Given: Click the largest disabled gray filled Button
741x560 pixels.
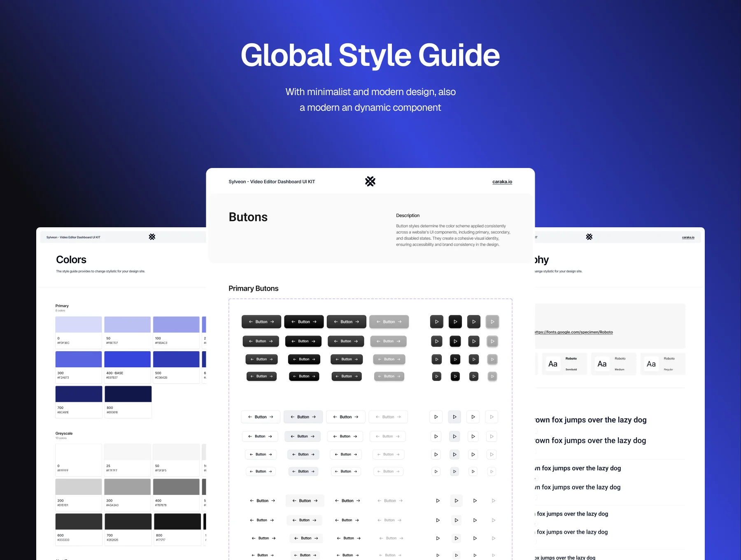Looking at the screenshot, I should (389, 322).
